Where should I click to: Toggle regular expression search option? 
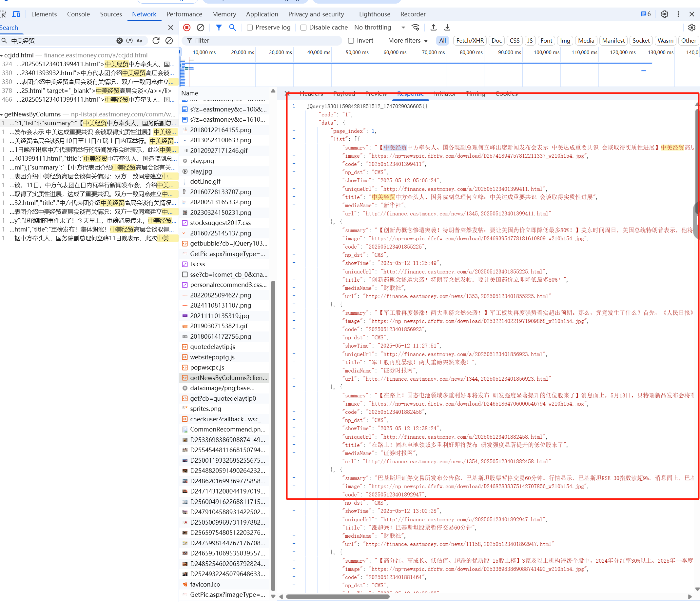pyautogui.click(x=129, y=41)
